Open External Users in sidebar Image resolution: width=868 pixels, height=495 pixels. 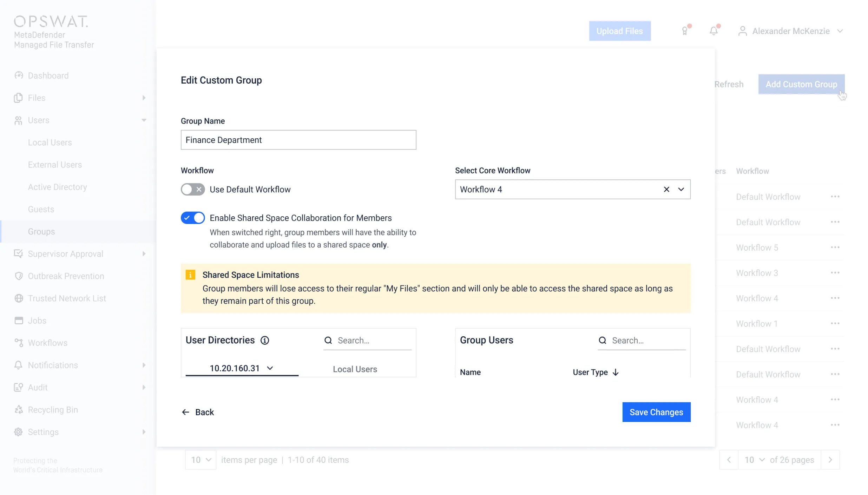[55, 165]
